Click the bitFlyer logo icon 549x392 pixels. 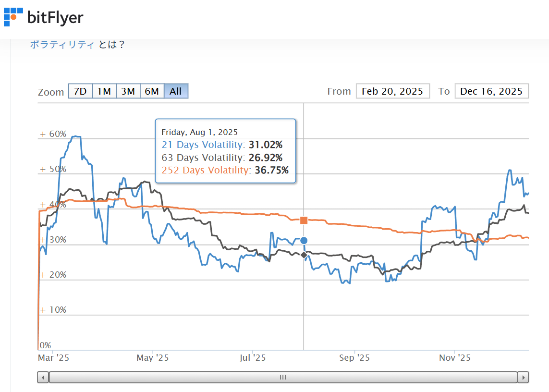[13, 17]
